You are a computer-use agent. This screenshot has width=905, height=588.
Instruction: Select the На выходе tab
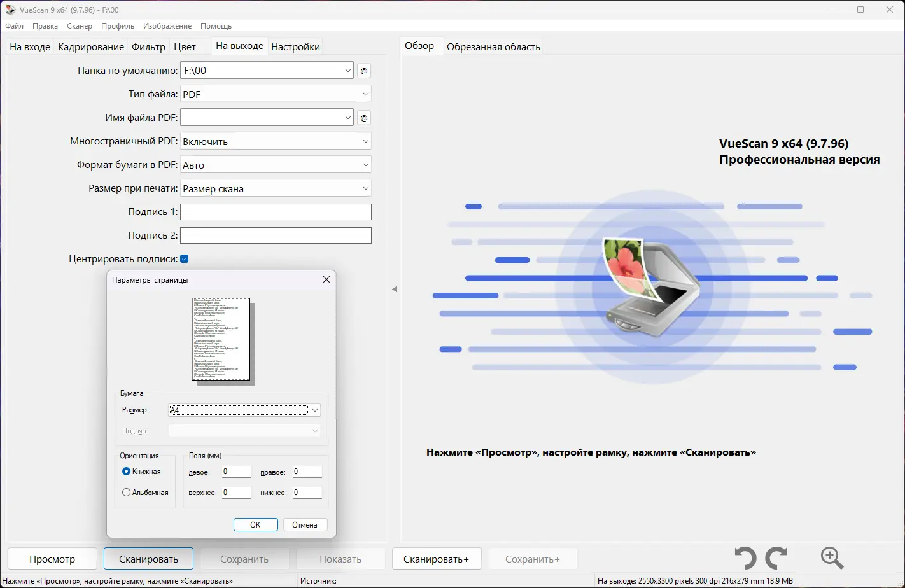pyautogui.click(x=239, y=46)
